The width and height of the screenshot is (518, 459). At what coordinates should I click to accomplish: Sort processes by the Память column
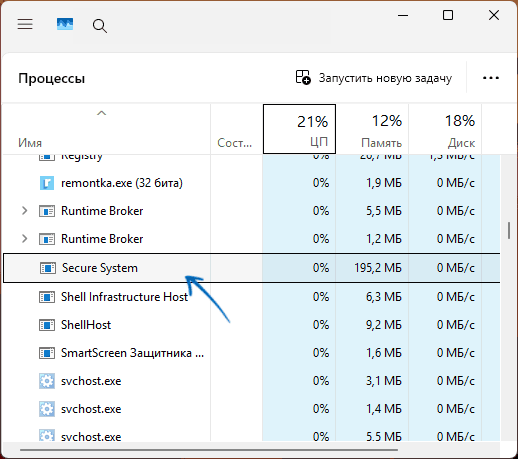372,129
